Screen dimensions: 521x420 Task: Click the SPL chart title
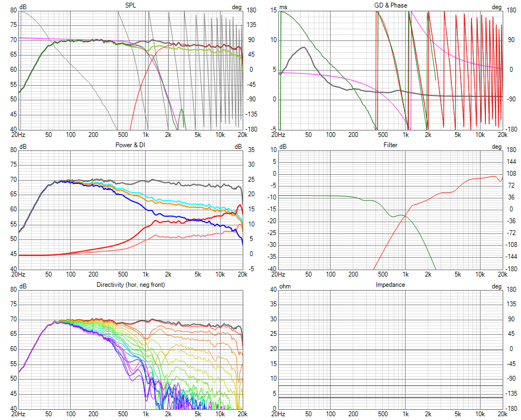tap(131, 5)
